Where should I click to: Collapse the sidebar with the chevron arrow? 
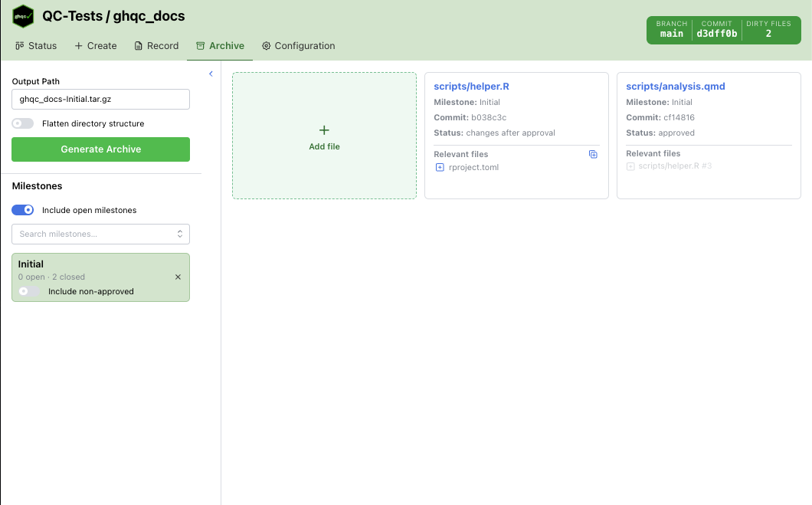211,74
